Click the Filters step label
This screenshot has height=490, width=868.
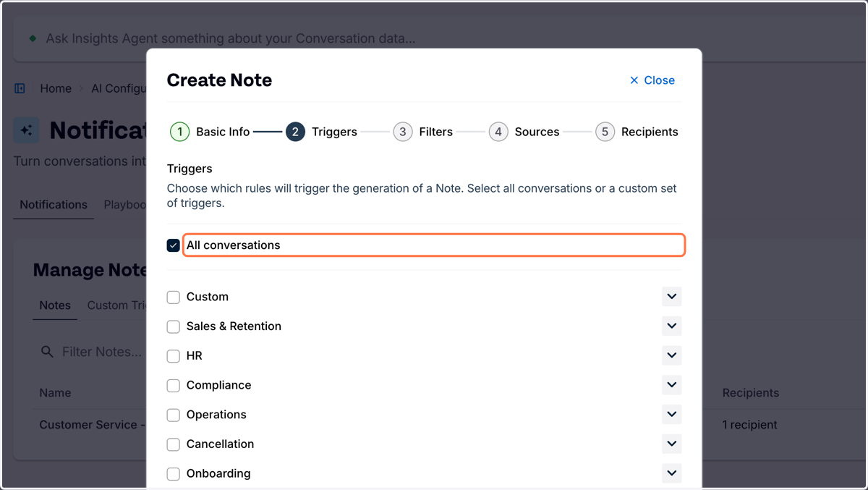click(x=436, y=132)
